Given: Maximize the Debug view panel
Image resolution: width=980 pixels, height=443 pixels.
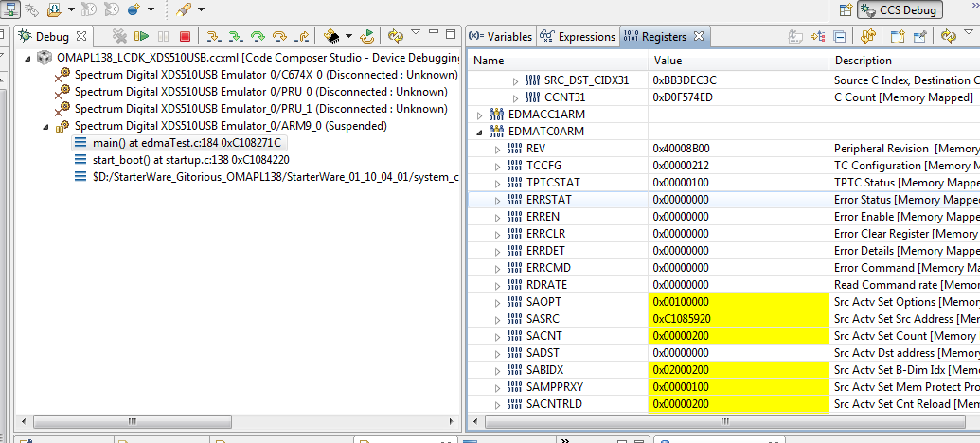Looking at the screenshot, I should [451, 33].
